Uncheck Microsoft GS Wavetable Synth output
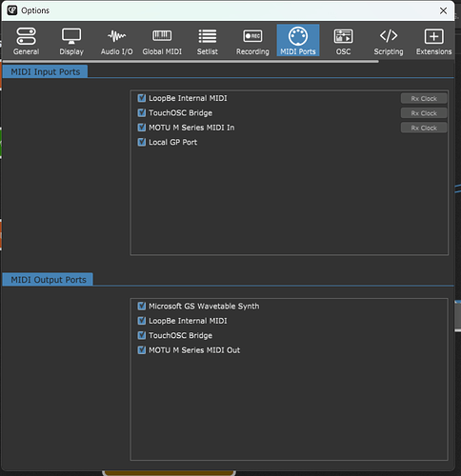 coord(142,306)
